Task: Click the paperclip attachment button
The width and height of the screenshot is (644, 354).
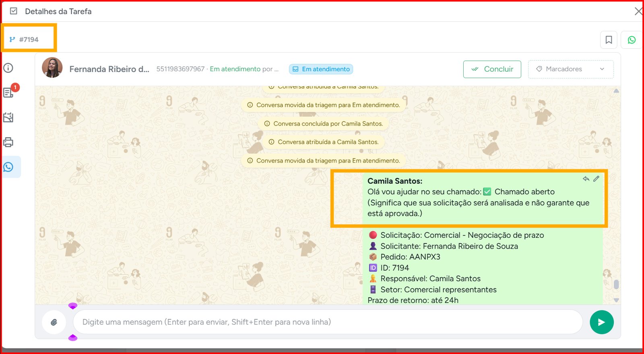Action: pyautogui.click(x=54, y=322)
